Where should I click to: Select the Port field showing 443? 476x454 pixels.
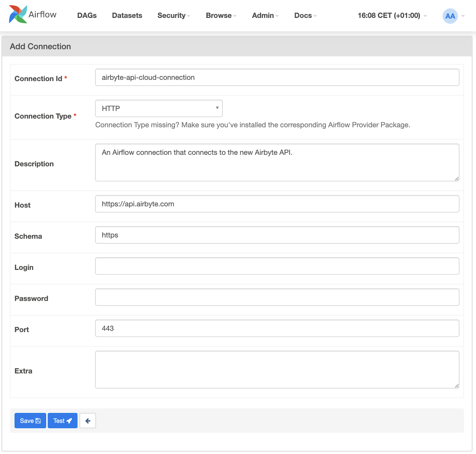277,328
